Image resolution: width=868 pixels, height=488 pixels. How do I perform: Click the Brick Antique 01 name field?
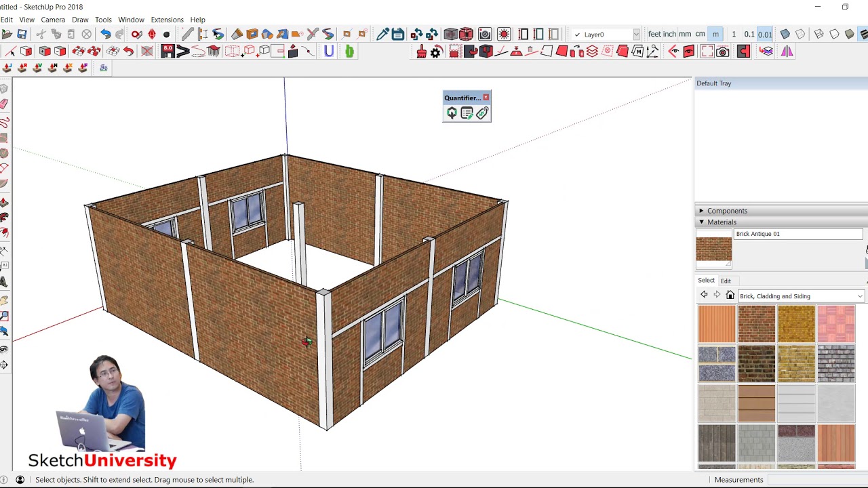(x=798, y=235)
